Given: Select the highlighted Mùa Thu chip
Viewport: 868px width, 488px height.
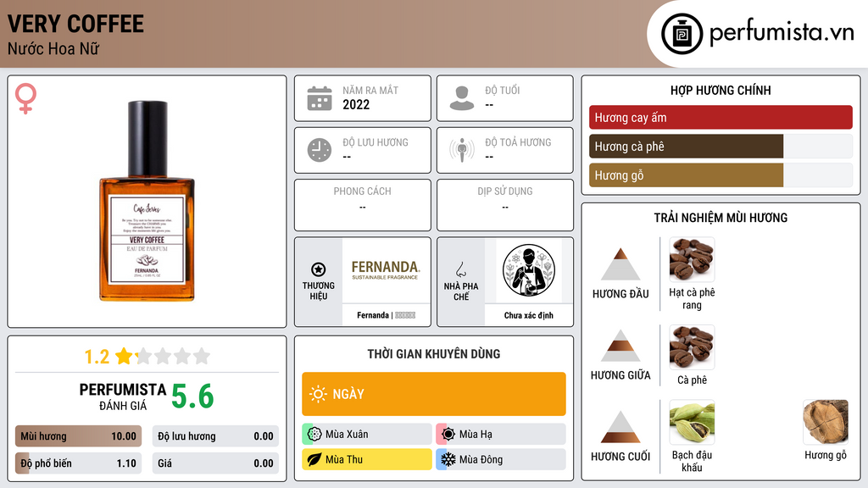Looking at the screenshot, I should pos(366,459).
